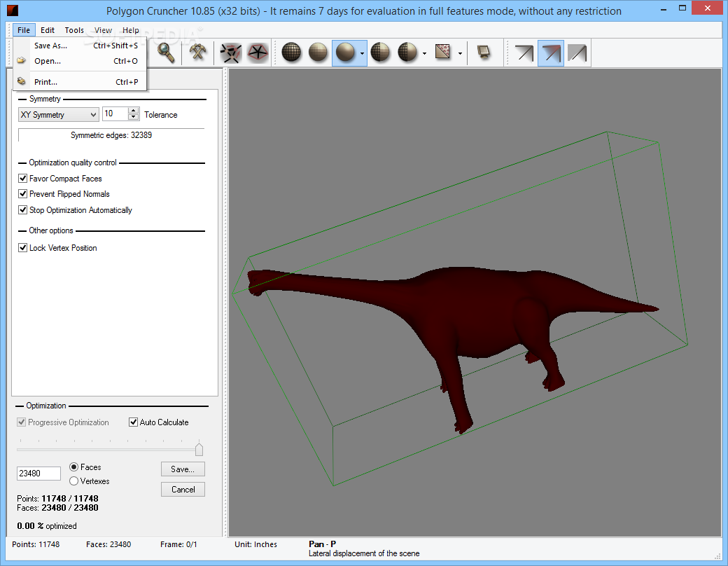Screen dimensions: 728x566
Task: Click the gray-filled corner arrow icon
Action: (x=577, y=53)
